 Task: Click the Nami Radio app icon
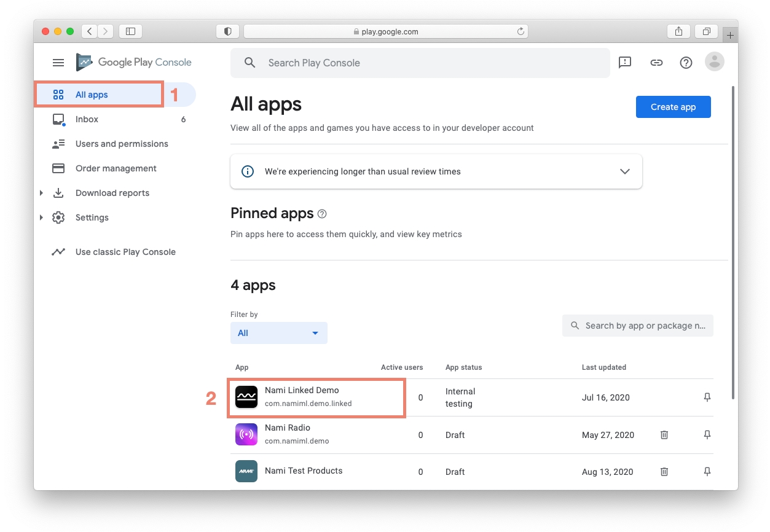[246, 434]
